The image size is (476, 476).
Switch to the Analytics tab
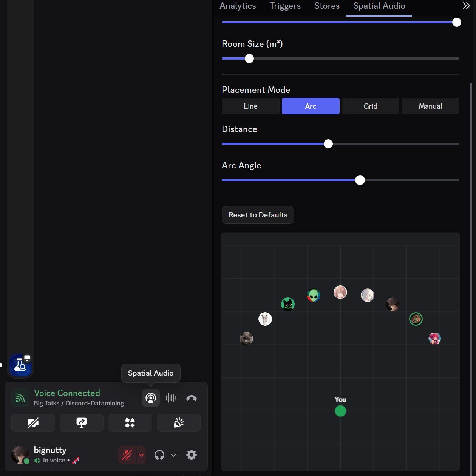[x=238, y=6]
